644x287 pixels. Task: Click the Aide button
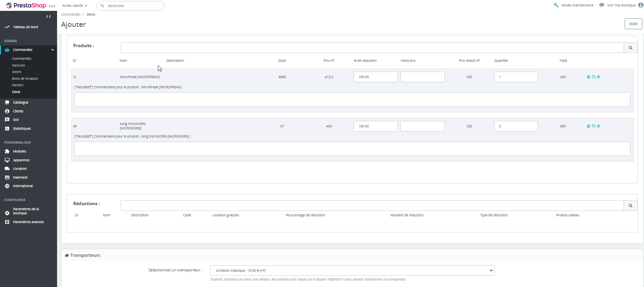[x=633, y=24]
